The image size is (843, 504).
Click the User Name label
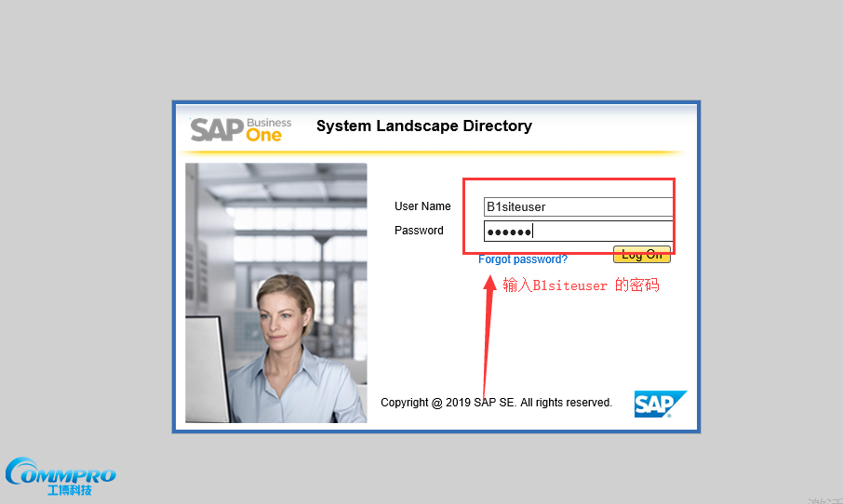422,206
